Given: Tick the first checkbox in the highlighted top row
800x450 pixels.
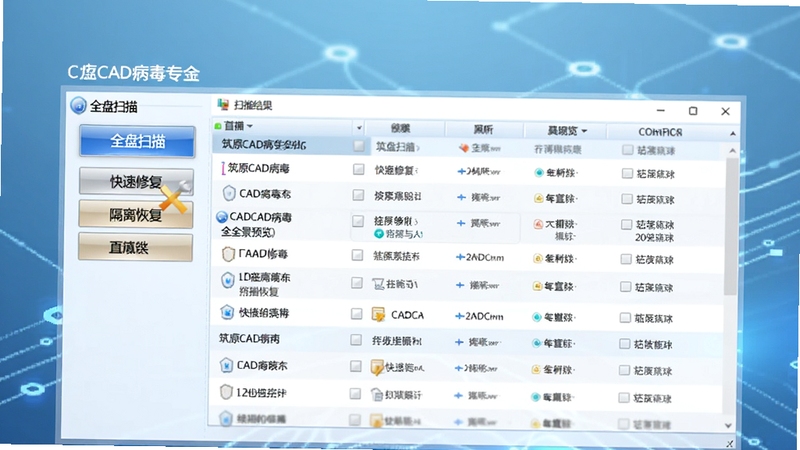Looking at the screenshot, I should tap(359, 146).
